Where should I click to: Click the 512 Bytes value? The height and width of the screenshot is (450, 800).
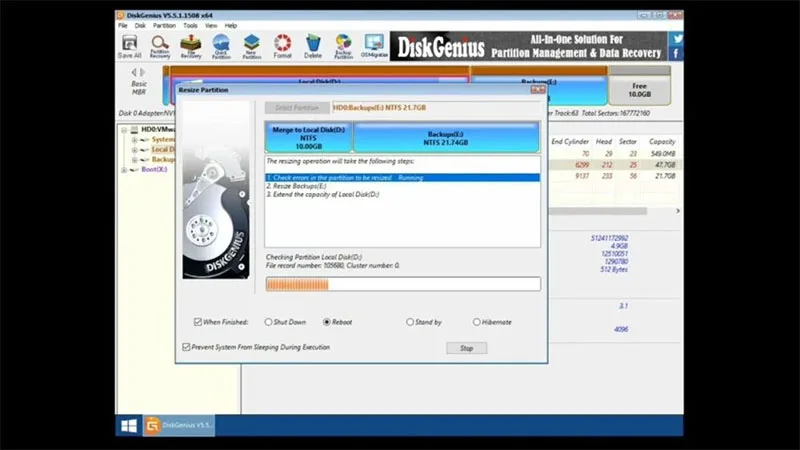[x=614, y=269]
